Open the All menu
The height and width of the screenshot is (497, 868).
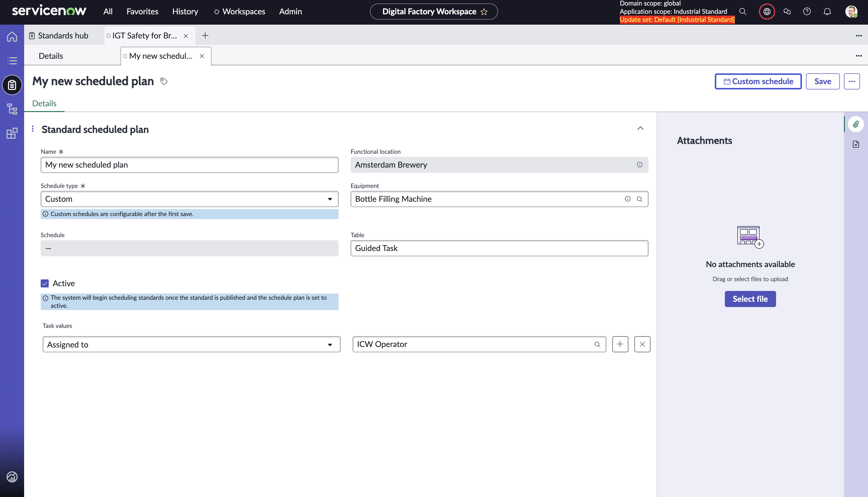[x=108, y=12]
